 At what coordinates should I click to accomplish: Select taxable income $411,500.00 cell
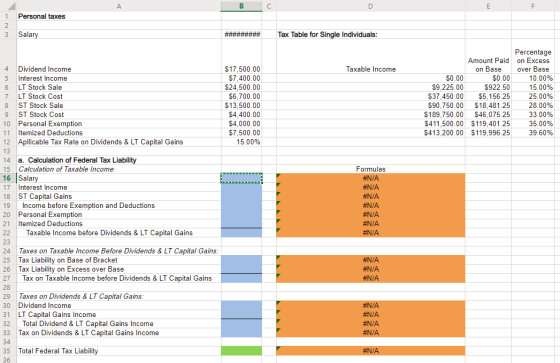pos(370,124)
